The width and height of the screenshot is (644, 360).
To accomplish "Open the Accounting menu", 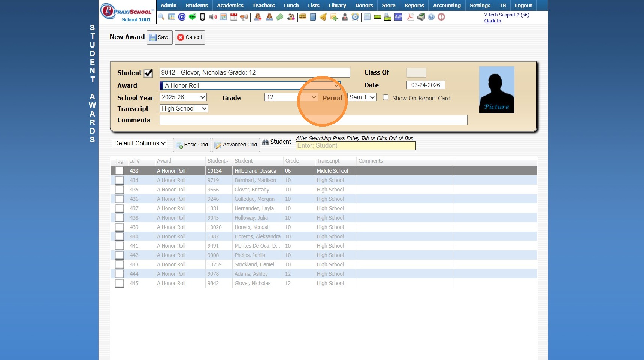I will point(447,5).
